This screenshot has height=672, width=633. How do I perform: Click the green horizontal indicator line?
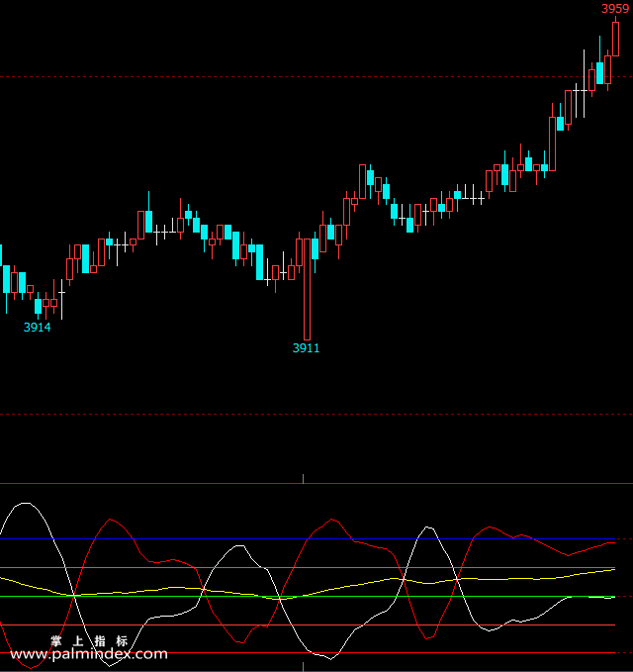308,596
